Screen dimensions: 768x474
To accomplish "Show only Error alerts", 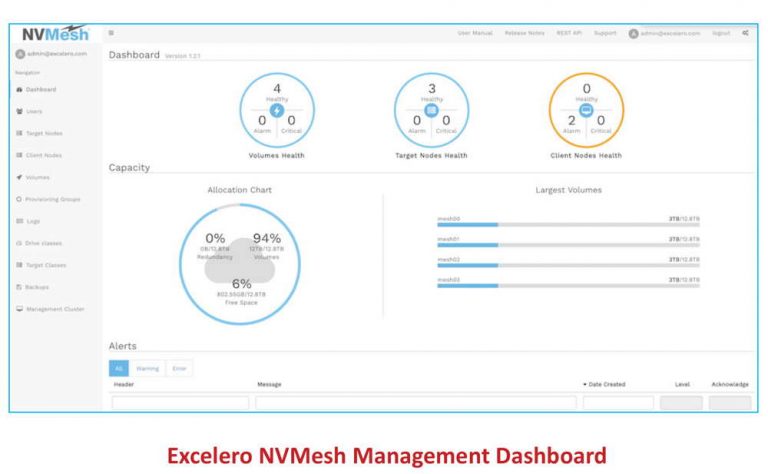I will tap(179, 369).
